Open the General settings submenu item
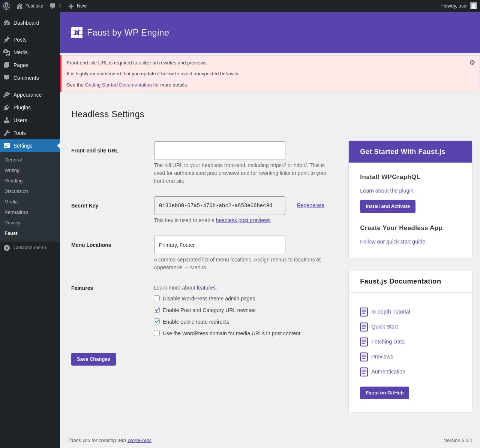This screenshot has height=448, width=480. 13,160
